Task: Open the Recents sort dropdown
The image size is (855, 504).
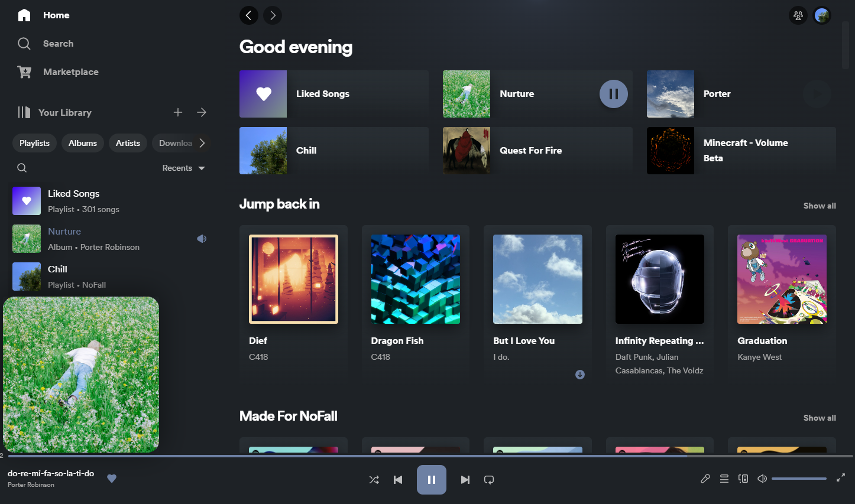Action: point(183,168)
